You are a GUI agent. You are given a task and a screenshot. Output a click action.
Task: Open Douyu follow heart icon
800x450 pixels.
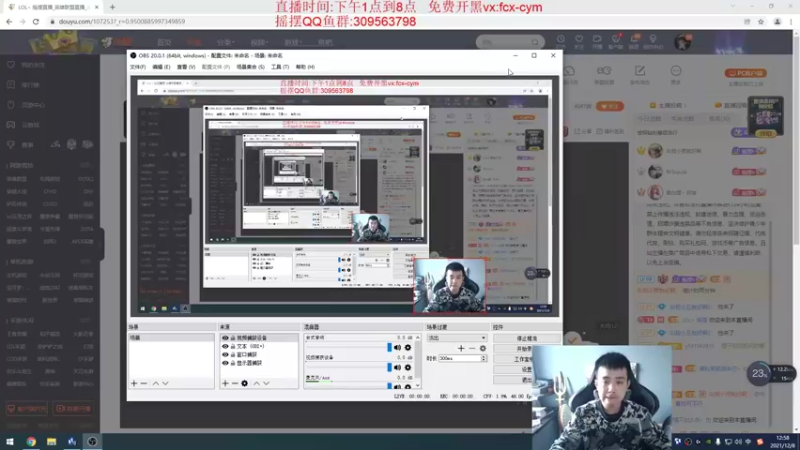click(x=579, y=39)
